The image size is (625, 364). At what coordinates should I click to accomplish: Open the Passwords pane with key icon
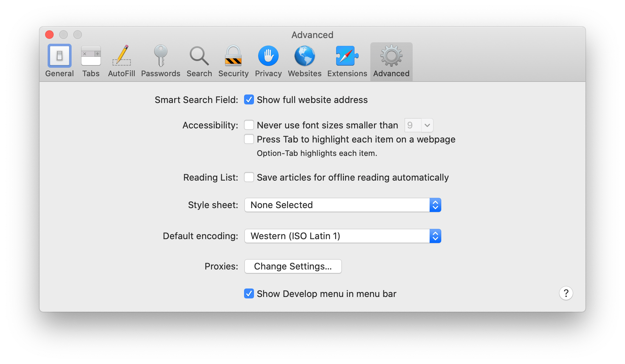click(160, 61)
